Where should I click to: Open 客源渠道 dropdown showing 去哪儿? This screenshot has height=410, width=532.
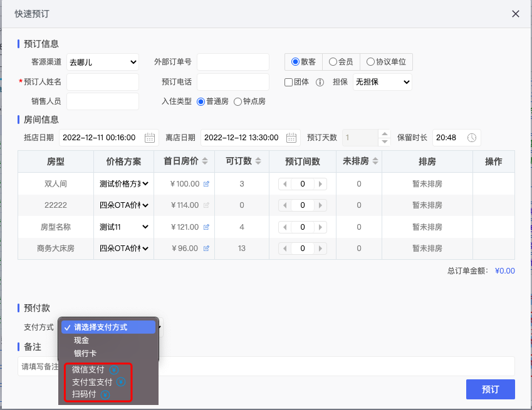tap(103, 62)
